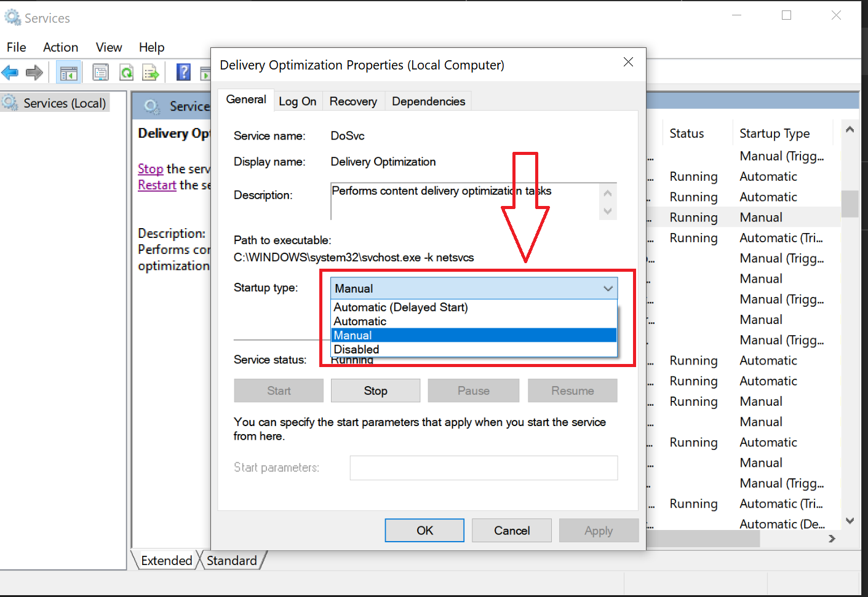868x597 pixels.
Task: Click the Cancel button
Action: click(x=512, y=531)
